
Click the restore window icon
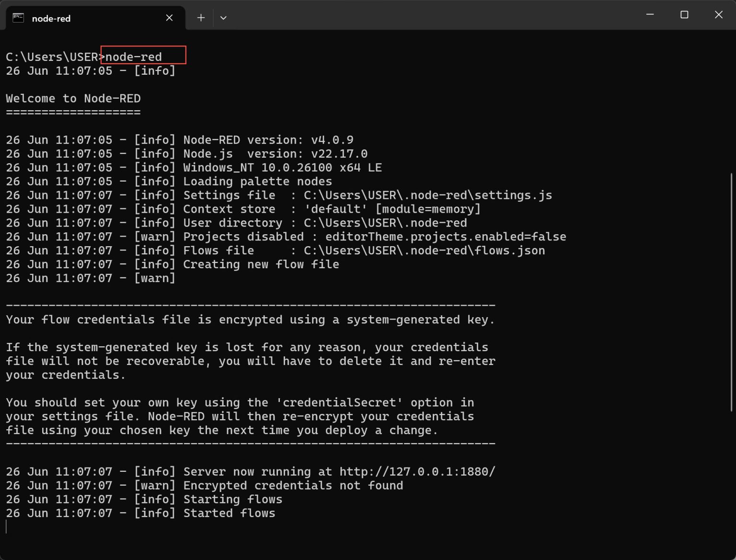(684, 15)
